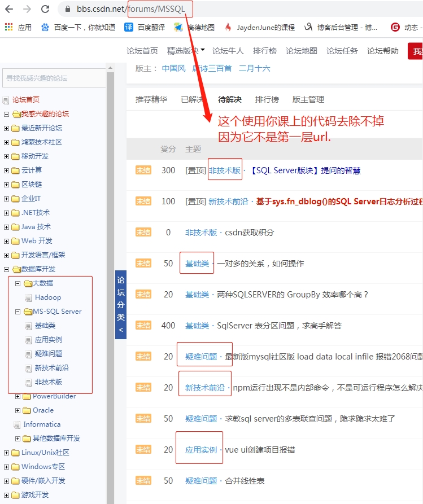Reload the page with the refresh icon
Viewport: 423px width, 504px height.
coord(45,8)
